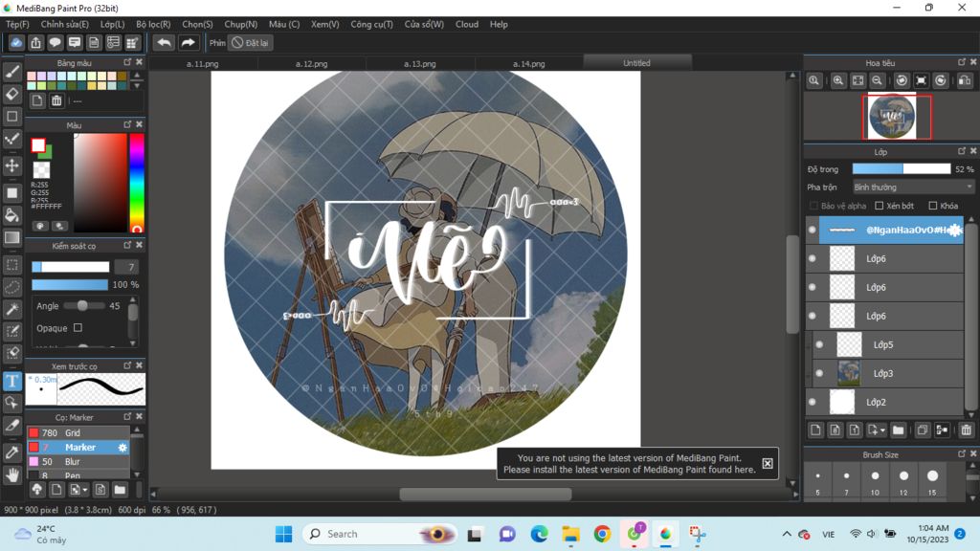This screenshot has height=551, width=980.
Task: Click the Angle slider handle
Action: click(x=82, y=305)
